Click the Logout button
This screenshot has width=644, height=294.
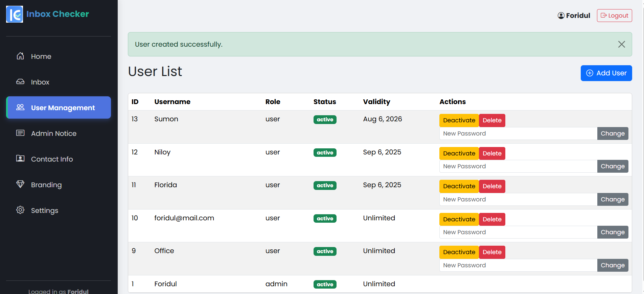coord(614,16)
